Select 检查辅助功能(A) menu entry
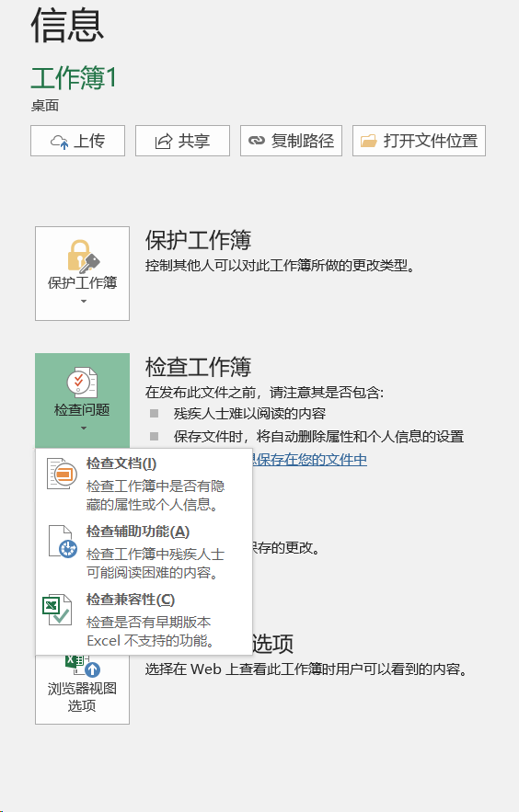The height and width of the screenshot is (812, 519). [x=144, y=552]
